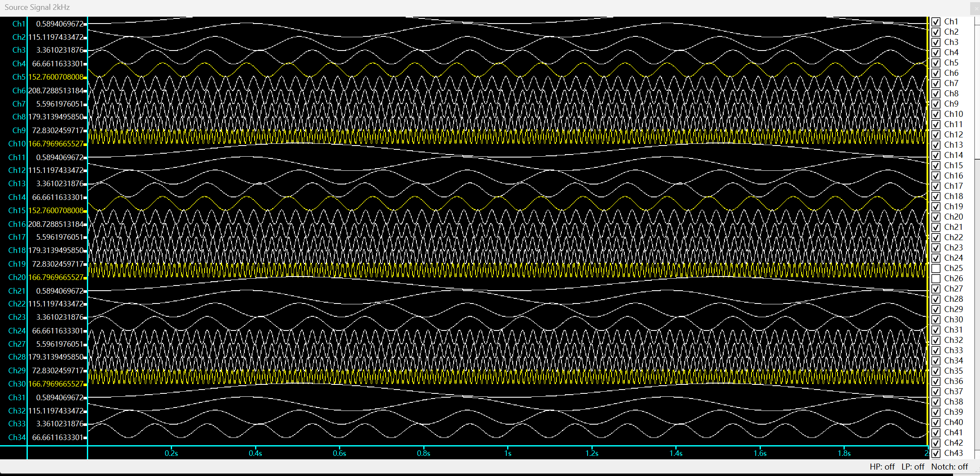Select the Ch10 row label on left
The width and height of the screenshot is (980, 476).
tap(17, 144)
